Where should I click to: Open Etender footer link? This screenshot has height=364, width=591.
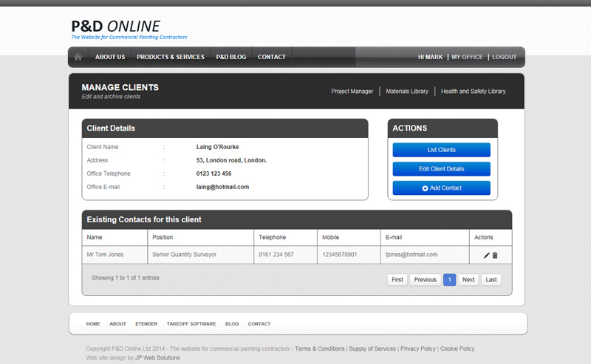[x=146, y=323]
